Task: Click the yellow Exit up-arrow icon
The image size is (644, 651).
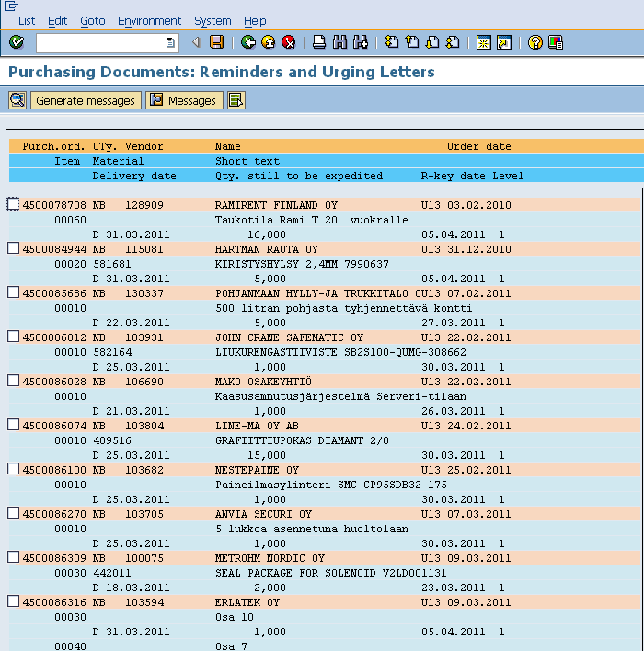Action: [269, 42]
